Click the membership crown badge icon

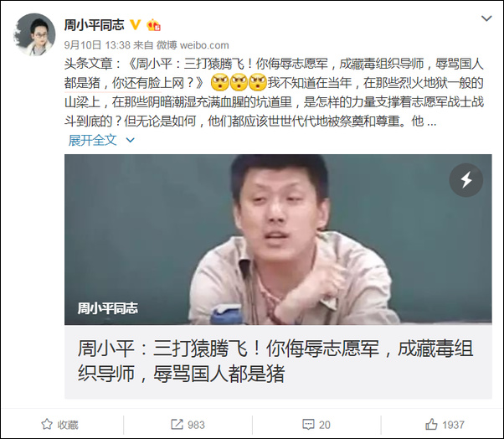(x=154, y=25)
